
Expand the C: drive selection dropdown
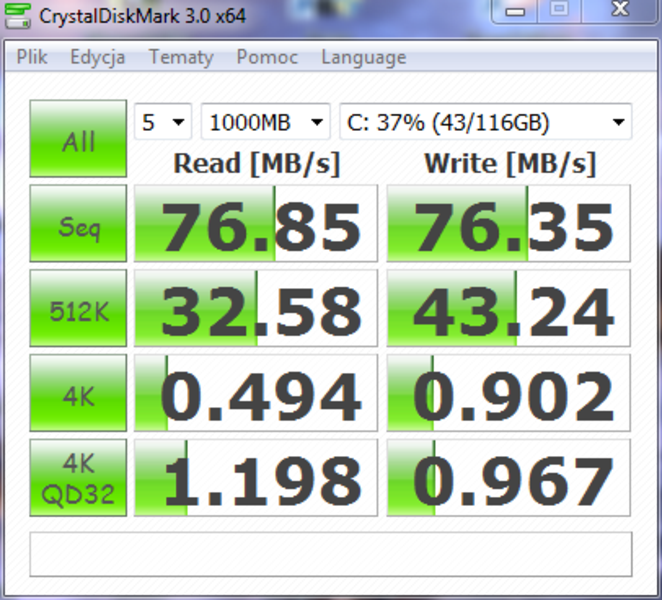(x=486, y=122)
